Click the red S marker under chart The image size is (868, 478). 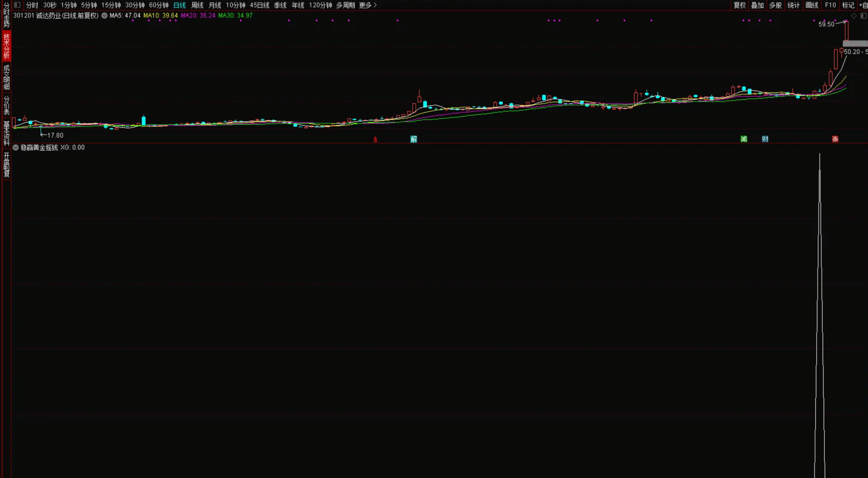[x=375, y=139]
